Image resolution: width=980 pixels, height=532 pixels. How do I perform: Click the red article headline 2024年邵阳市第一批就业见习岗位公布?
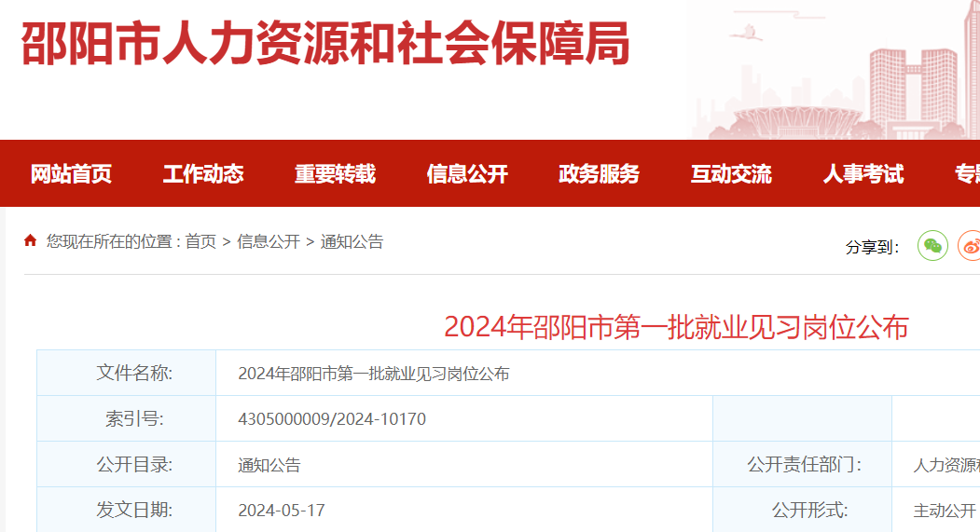(x=676, y=327)
